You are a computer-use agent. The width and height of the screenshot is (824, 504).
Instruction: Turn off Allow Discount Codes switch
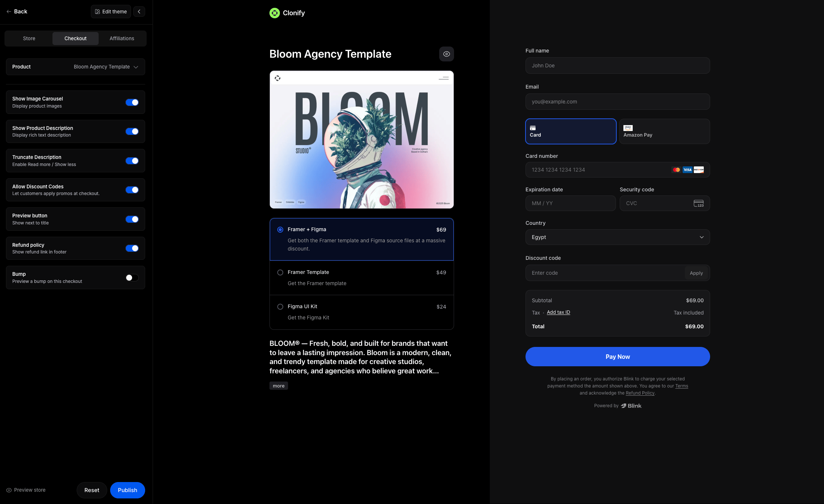132,190
